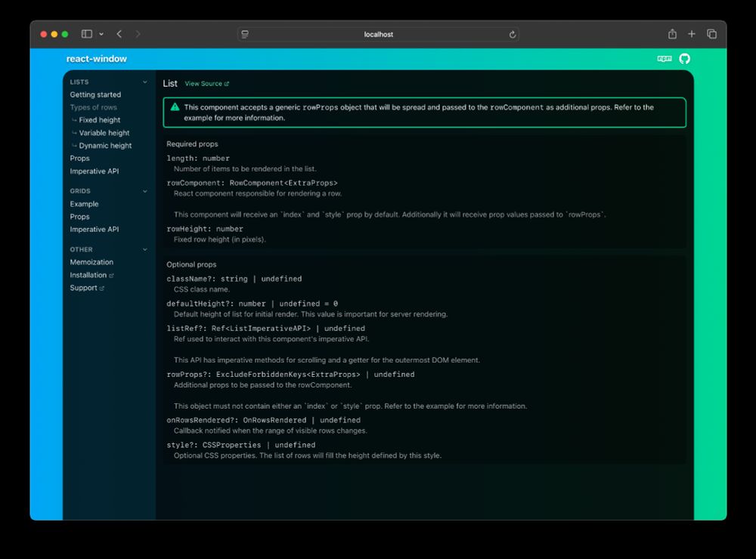
Task: Open the Installation external link
Action: pyautogui.click(x=91, y=275)
